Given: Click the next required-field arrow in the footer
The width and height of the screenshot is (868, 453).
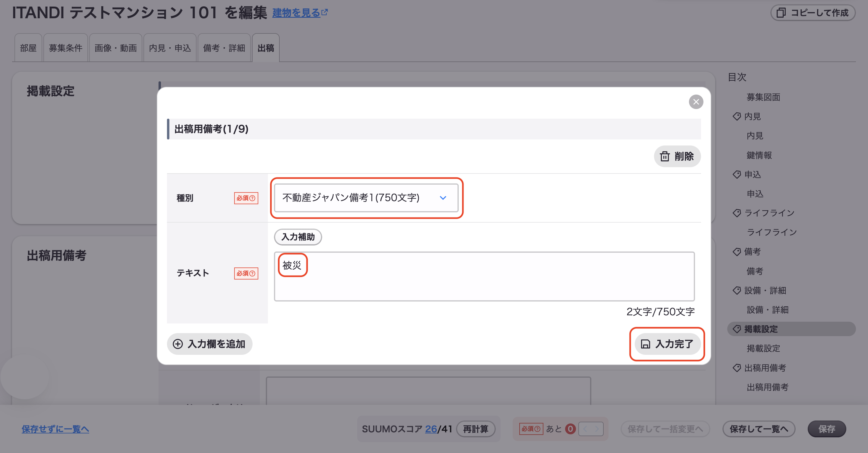Looking at the screenshot, I should 597,429.
